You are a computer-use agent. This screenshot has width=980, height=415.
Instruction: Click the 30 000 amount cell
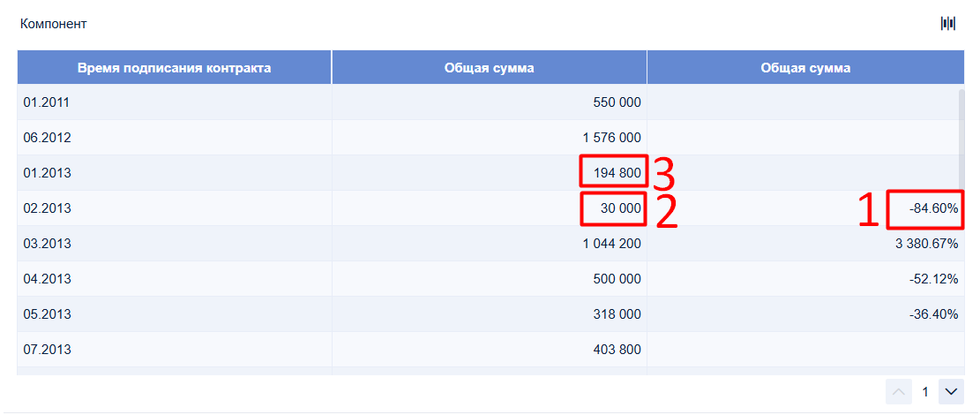490,208
